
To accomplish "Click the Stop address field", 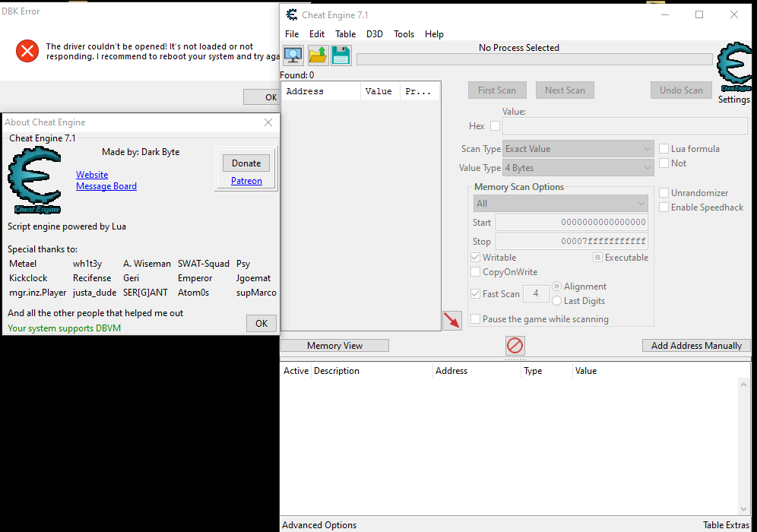I will (572, 241).
